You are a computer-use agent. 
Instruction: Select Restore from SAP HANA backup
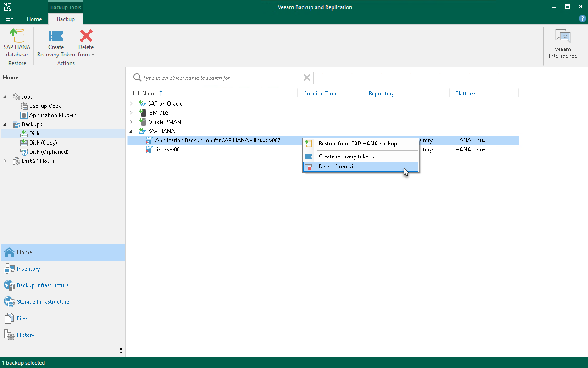click(360, 144)
